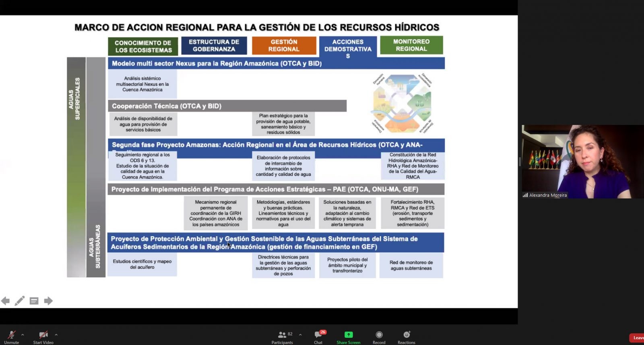Start recording with the Record button
Viewport: 644px width, 345px height.
[379, 335]
